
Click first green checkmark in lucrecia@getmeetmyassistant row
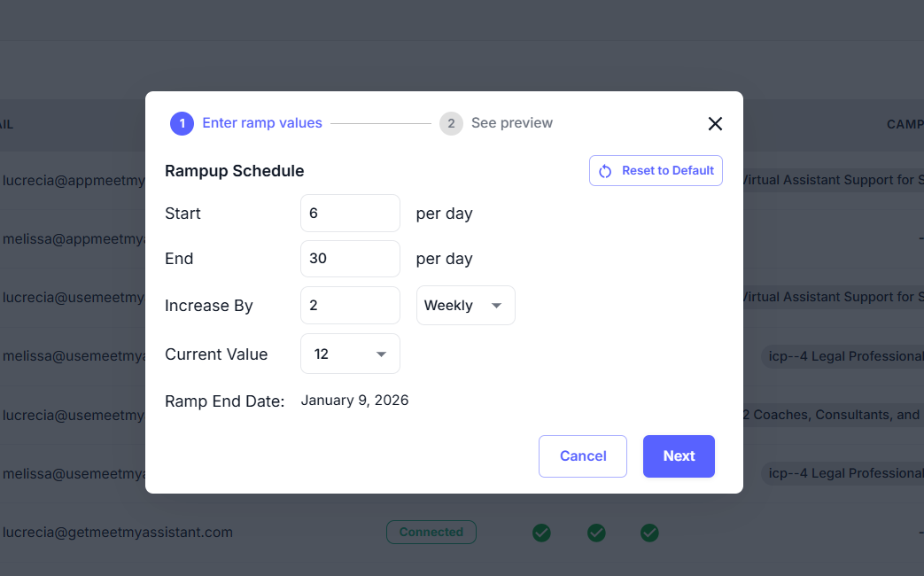(x=541, y=533)
